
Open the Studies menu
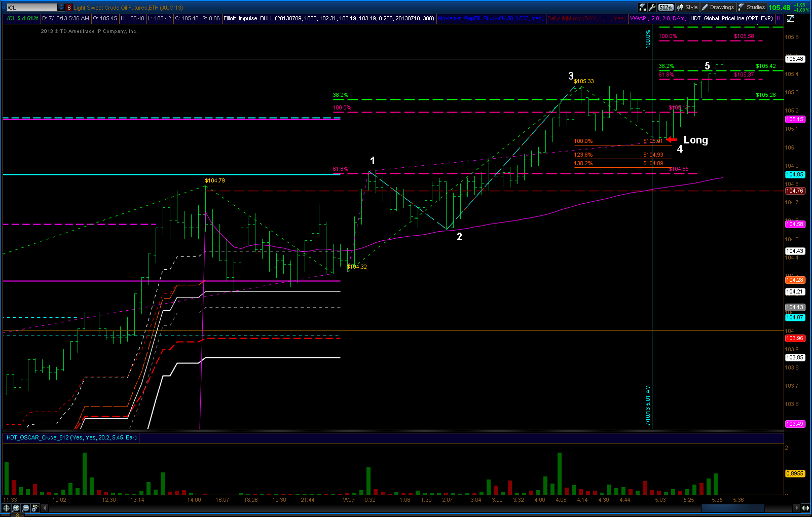[752, 7]
